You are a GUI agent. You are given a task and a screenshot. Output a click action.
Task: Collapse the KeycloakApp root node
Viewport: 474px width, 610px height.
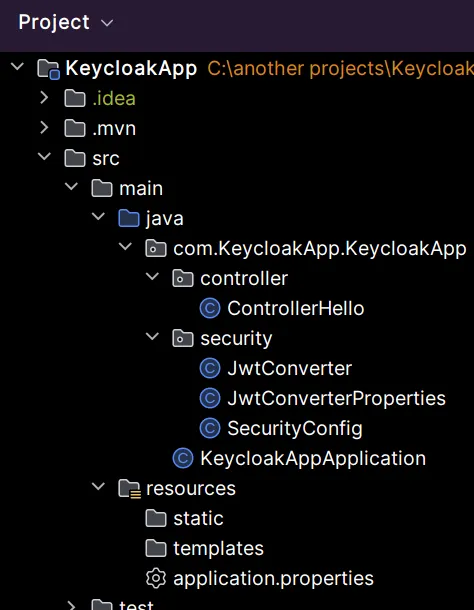17,67
